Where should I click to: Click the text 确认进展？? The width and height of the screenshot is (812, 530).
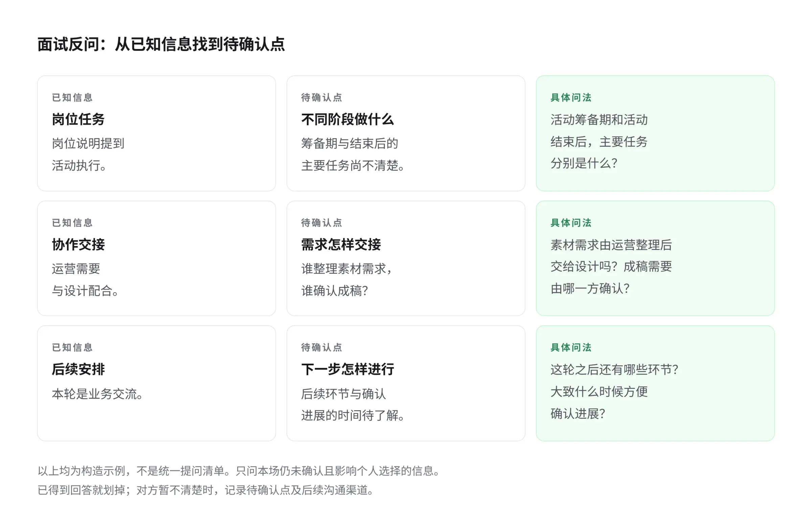point(578,414)
